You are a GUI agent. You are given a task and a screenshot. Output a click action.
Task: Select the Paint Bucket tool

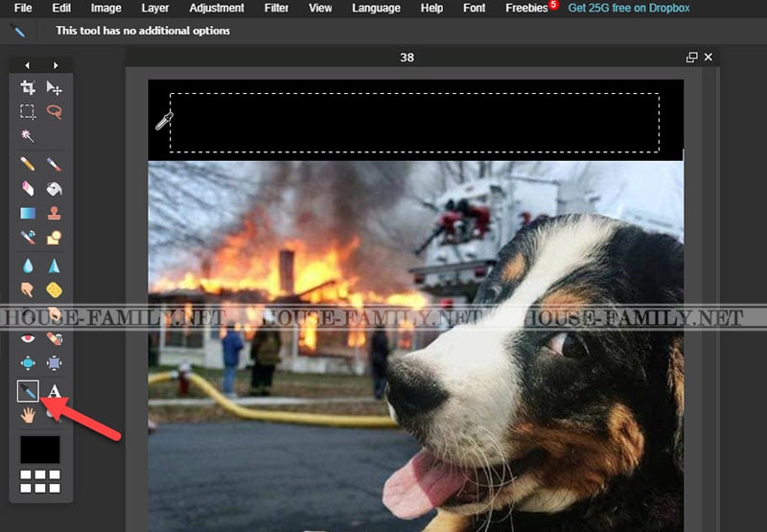(54, 189)
